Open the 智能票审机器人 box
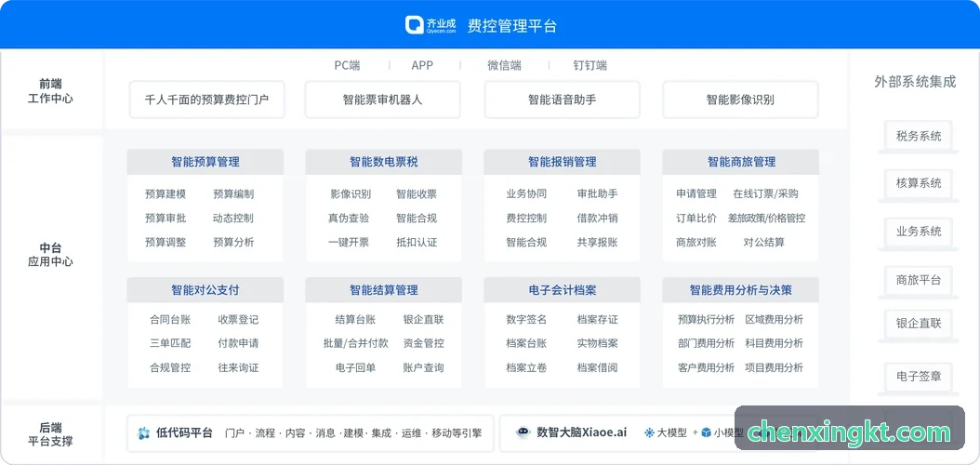This screenshot has height=465, width=980. click(x=382, y=100)
